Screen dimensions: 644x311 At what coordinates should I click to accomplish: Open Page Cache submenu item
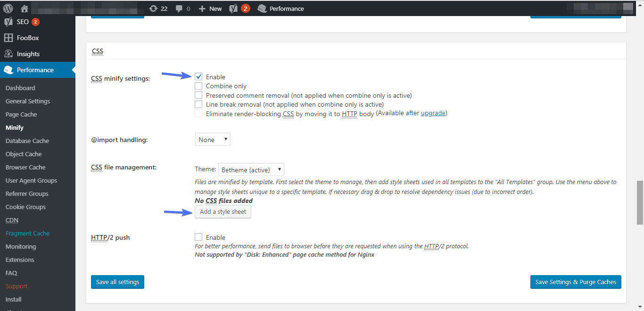(x=21, y=114)
